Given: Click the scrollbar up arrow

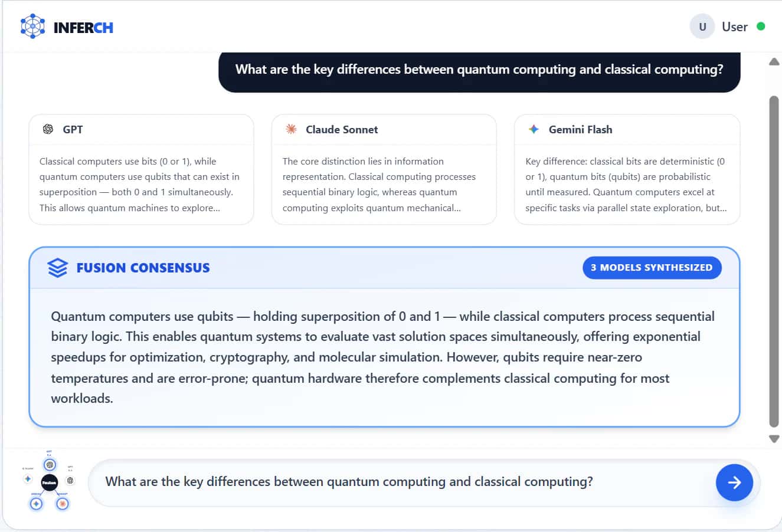Looking at the screenshot, I should coord(774,62).
